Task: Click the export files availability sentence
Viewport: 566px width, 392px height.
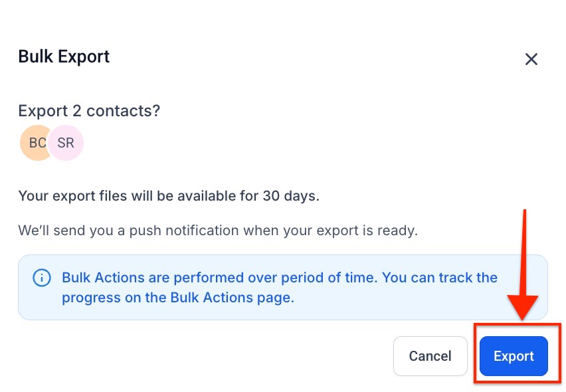Action: [169, 196]
